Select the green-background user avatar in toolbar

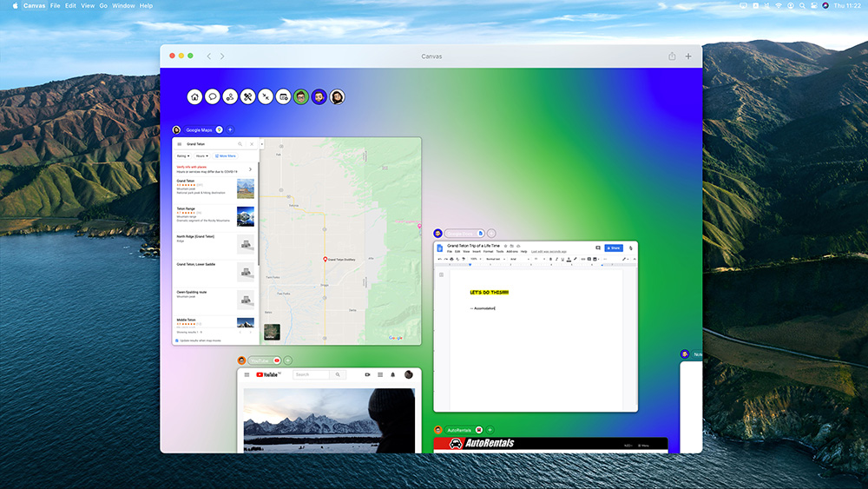point(301,97)
